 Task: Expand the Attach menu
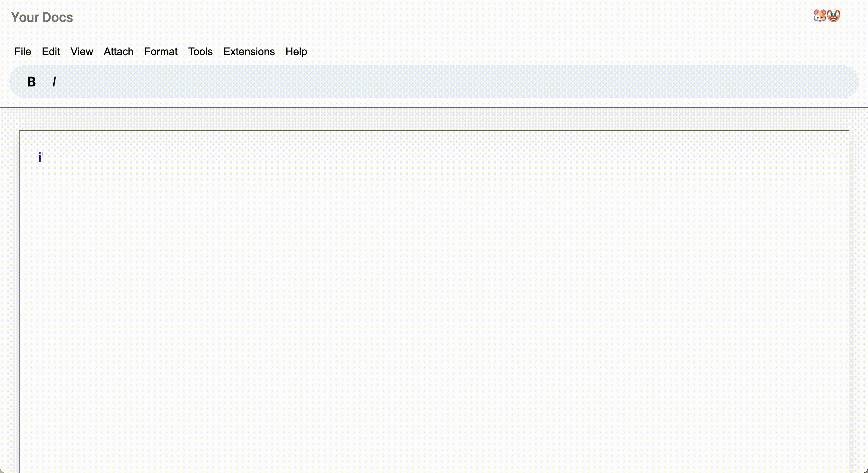point(119,52)
